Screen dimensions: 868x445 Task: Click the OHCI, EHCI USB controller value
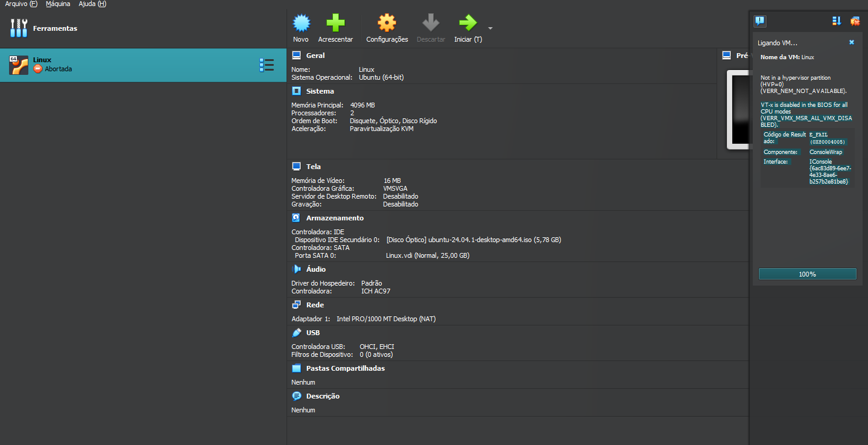(x=377, y=347)
